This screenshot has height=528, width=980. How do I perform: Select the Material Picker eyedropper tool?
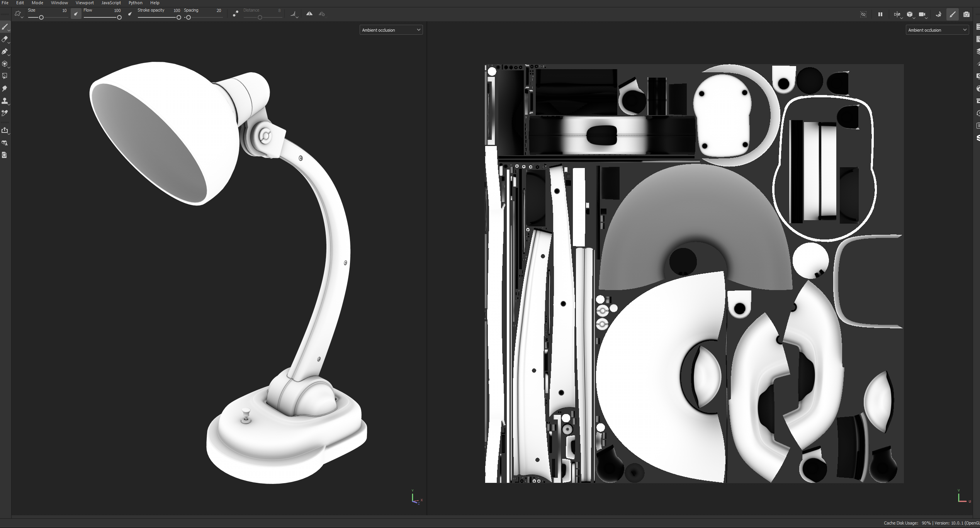(x=5, y=113)
